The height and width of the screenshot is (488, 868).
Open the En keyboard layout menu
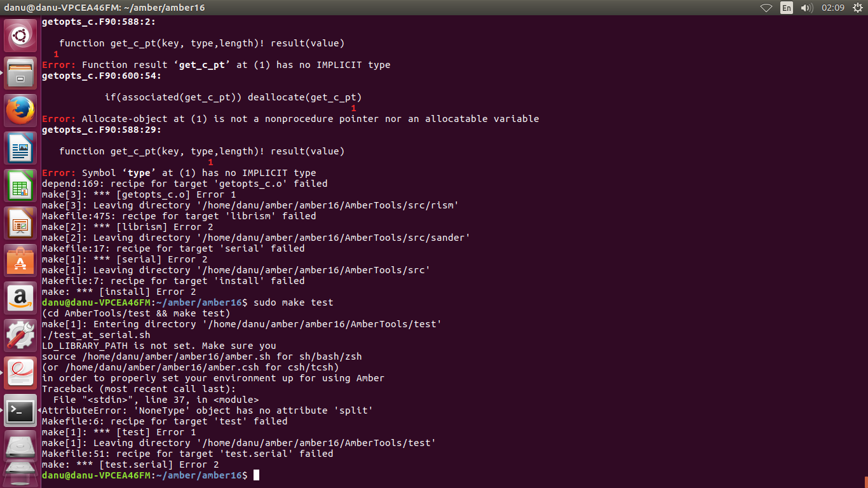787,8
